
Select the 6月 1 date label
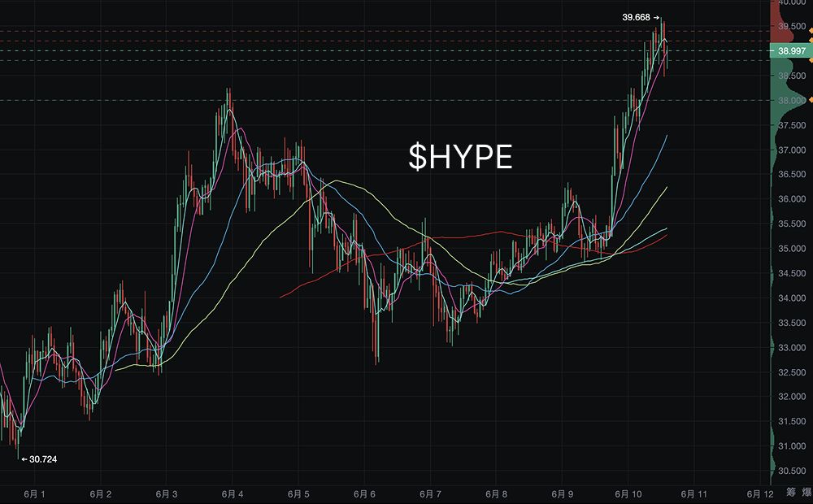pyautogui.click(x=34, y=494)
